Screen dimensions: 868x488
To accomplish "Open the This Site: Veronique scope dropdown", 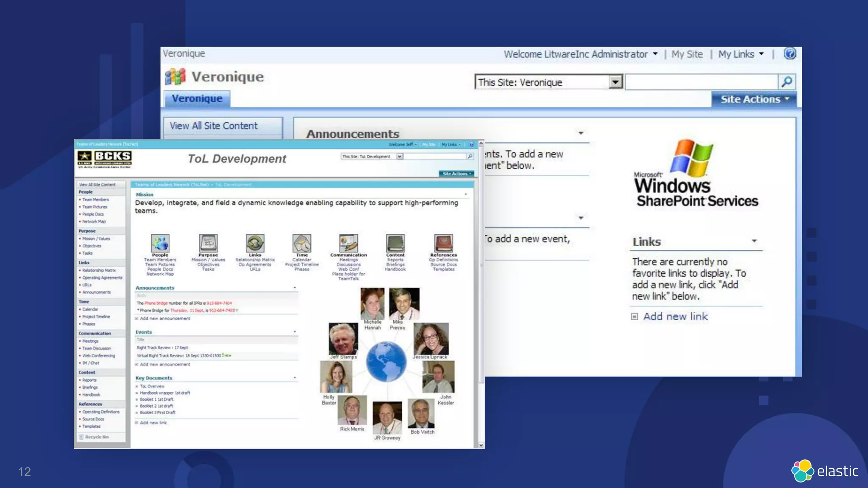I will click(615, 82).
